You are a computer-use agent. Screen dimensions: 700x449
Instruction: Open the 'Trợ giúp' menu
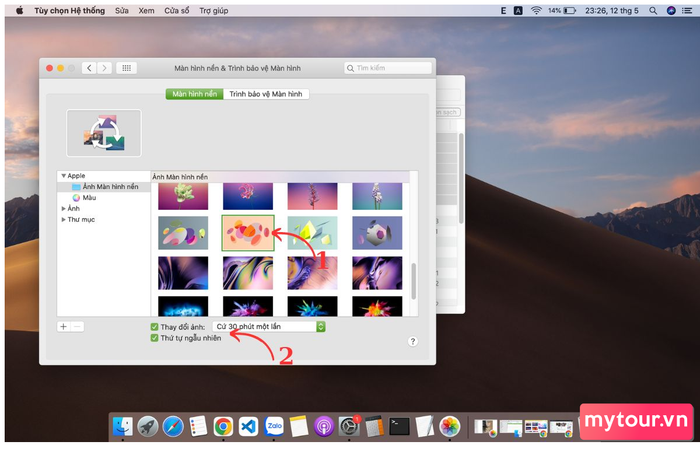click(x=214, y=10)
